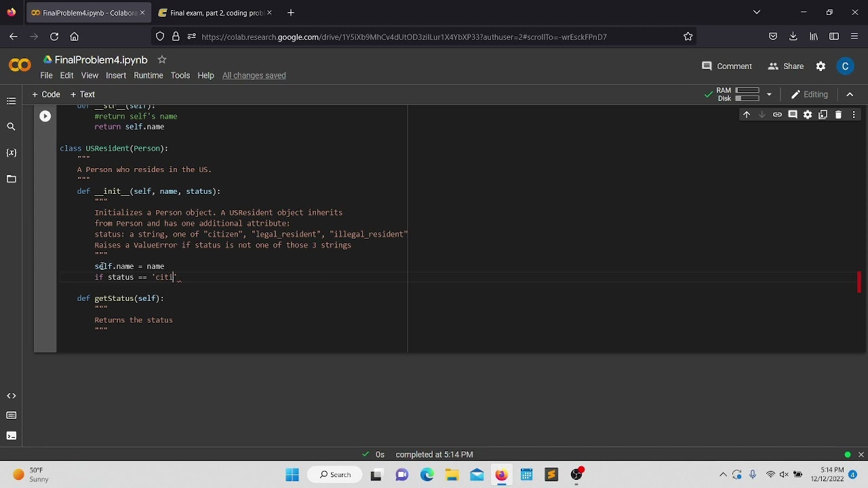
Task: Star the FinalProblem4.ipynb notebook
Action: (x=161, y=60)
